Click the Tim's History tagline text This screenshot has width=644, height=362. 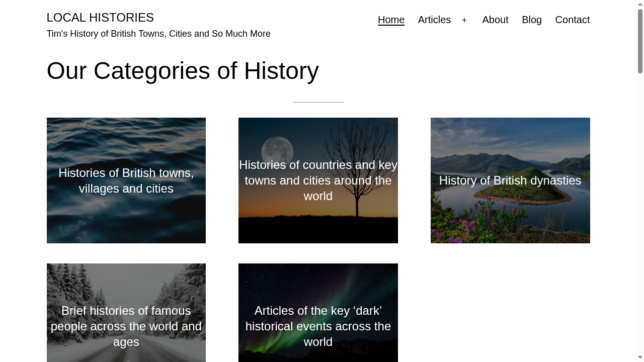pyautogui.click(x=158, y=34)
